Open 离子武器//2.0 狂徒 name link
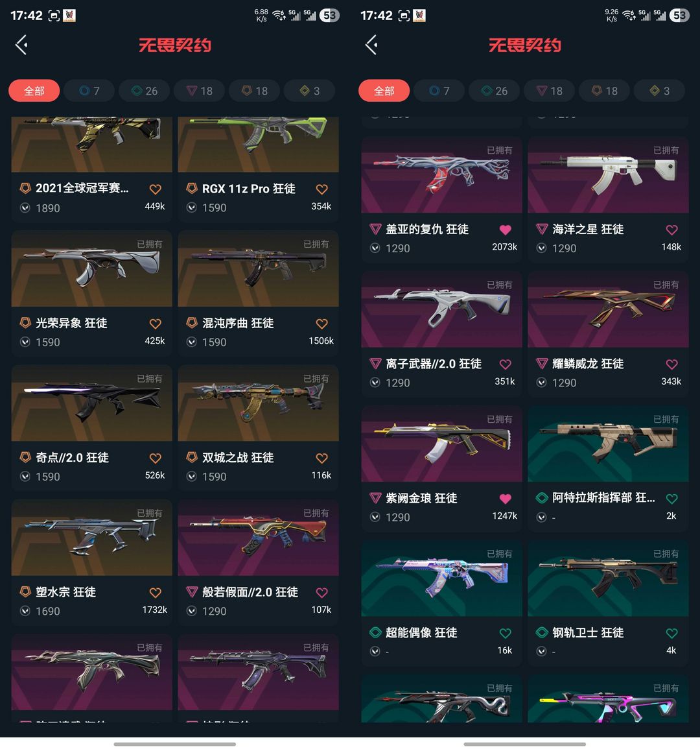The width and height of the screenshot is (700, 751). tap(434, 364)
